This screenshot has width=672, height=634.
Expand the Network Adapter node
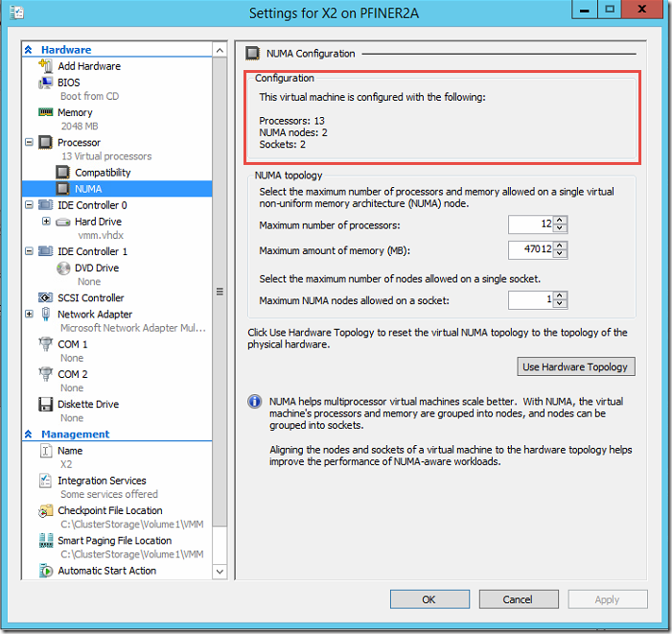click(x=29, y=314)
